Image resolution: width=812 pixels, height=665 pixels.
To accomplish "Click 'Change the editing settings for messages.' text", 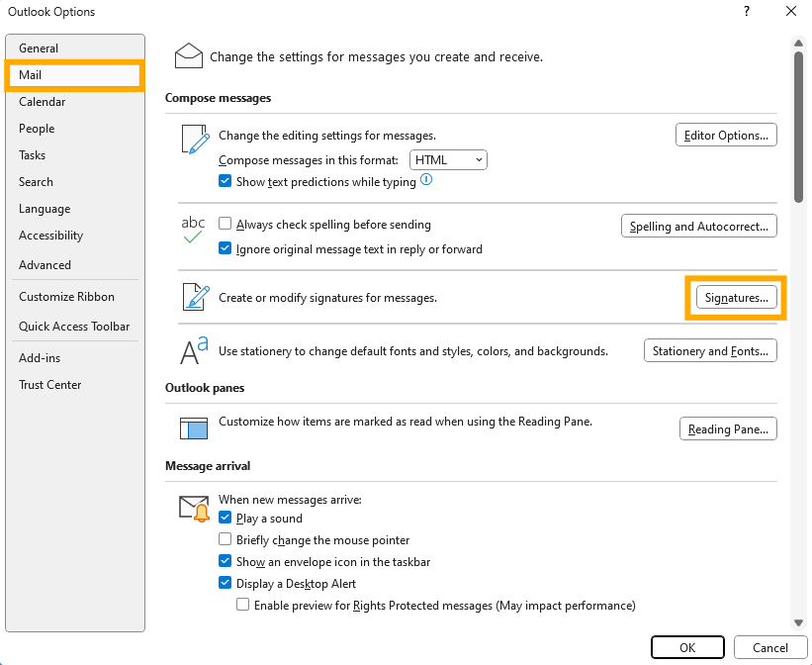I will (x=327, y=136).
